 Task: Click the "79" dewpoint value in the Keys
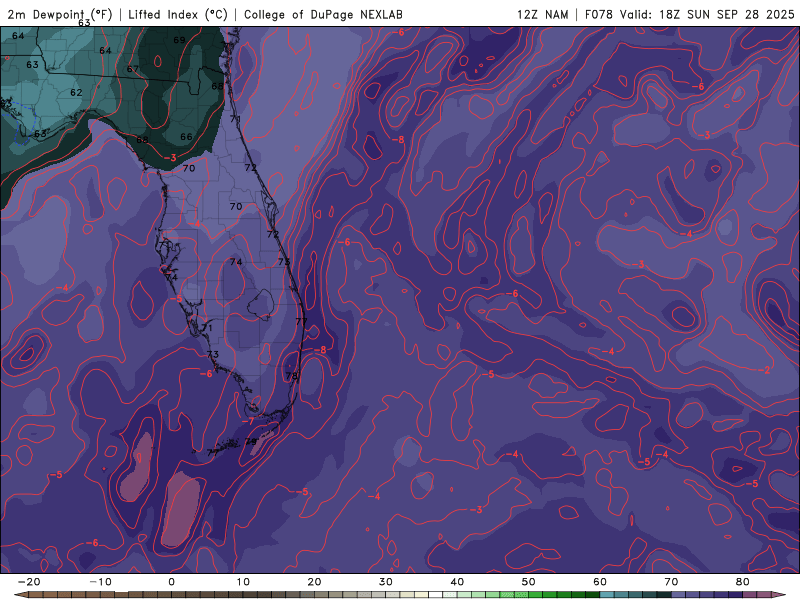click(251, 441)
